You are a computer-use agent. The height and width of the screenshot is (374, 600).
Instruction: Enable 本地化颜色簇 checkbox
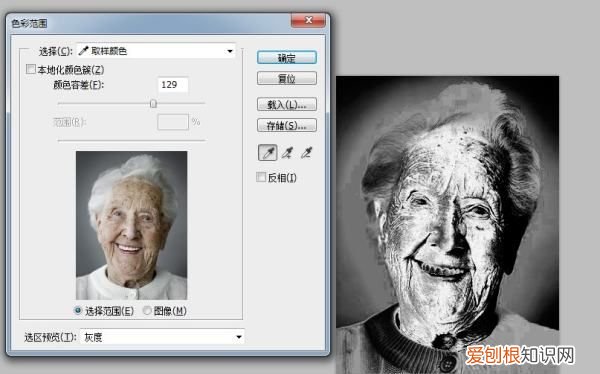coord(31,69)
